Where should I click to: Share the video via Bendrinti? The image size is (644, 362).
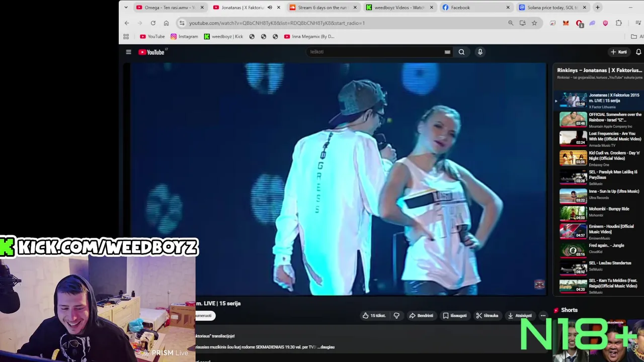pyautogui.click(x=421, y=316)
